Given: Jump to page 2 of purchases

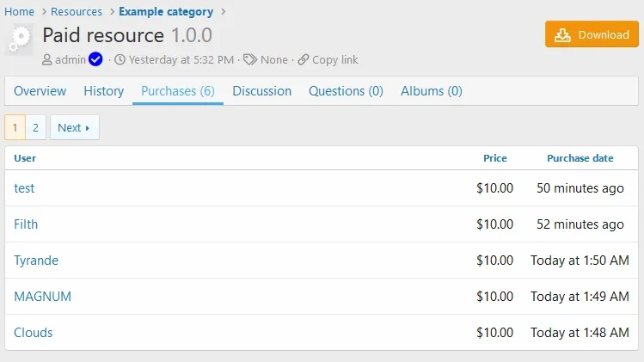Looking at the screenshot, I should point(35,127).
